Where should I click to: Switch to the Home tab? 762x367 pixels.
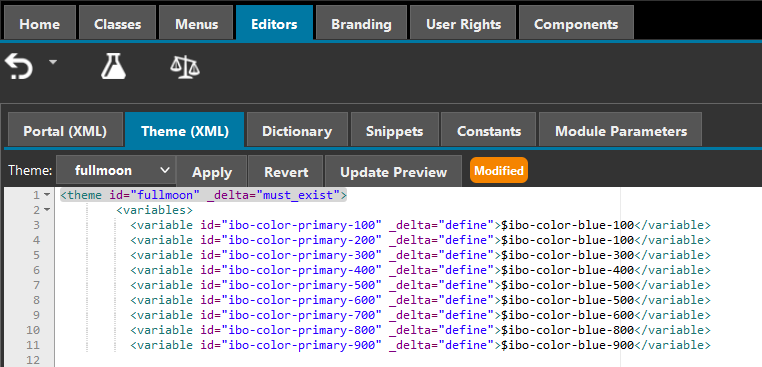click(x=40, y=23)
